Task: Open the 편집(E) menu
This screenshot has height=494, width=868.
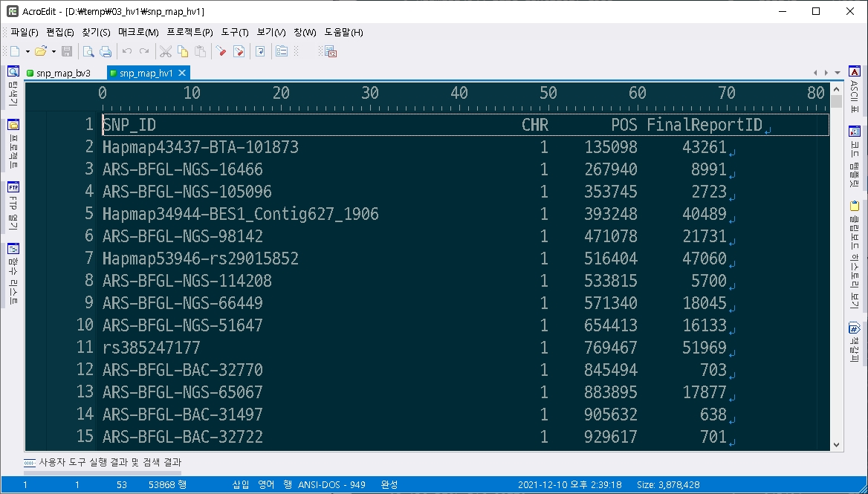Action: (60, 32)
